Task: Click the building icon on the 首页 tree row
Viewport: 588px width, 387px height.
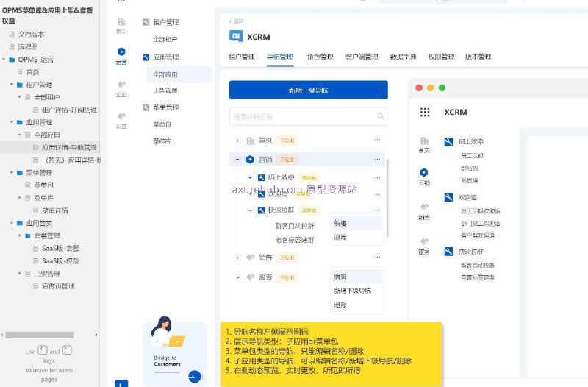Action: tap(250, 141)
